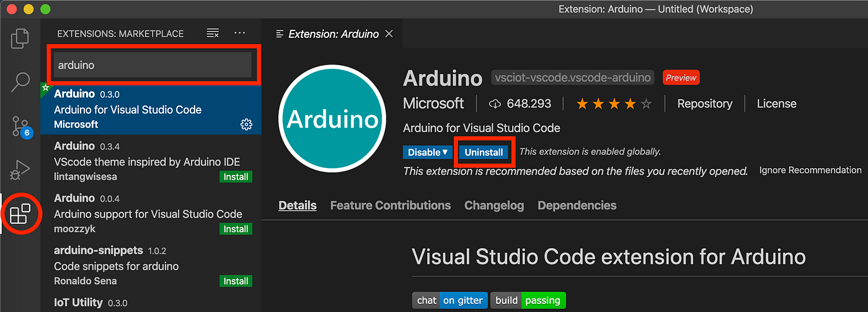Open Source Control view with 6 badge
Viewport: 868px width, 312px height.
click(x=20, y=126)
